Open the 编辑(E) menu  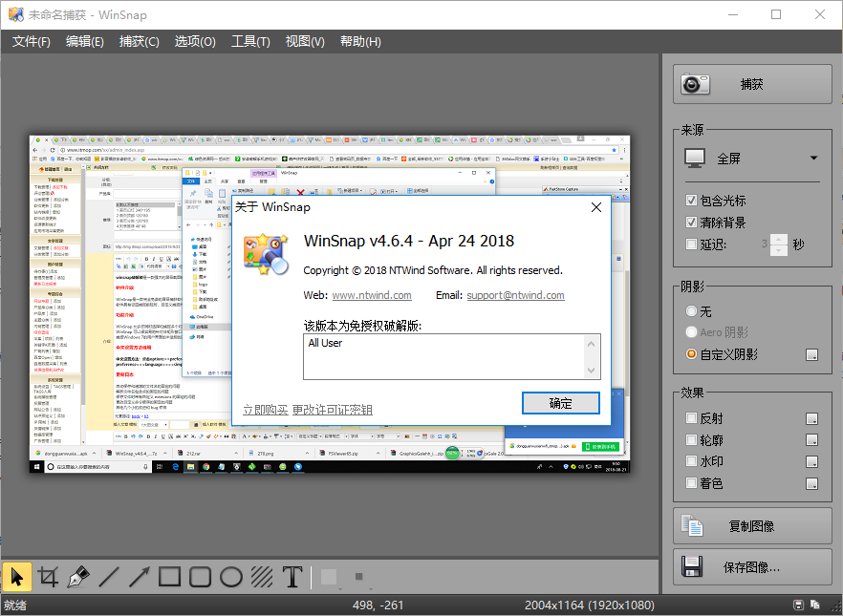tap(85, 41)
